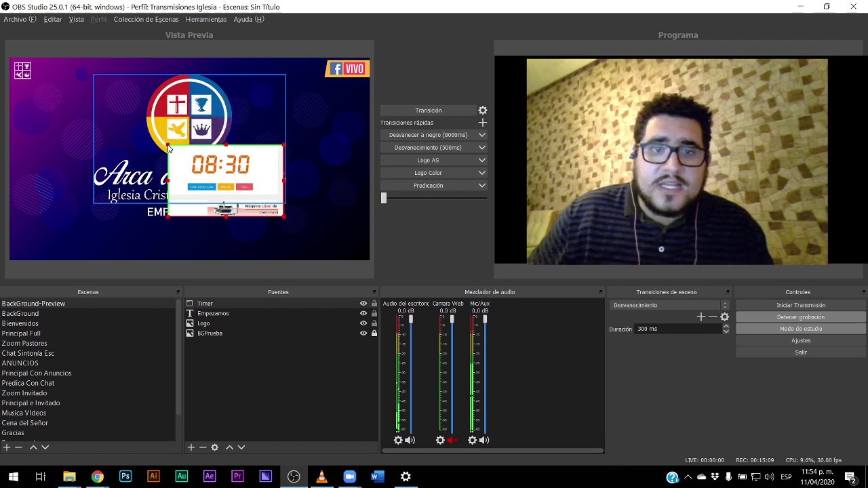Hide the Timer source visibility
868x488 pixels.
(x=363, y=304)
